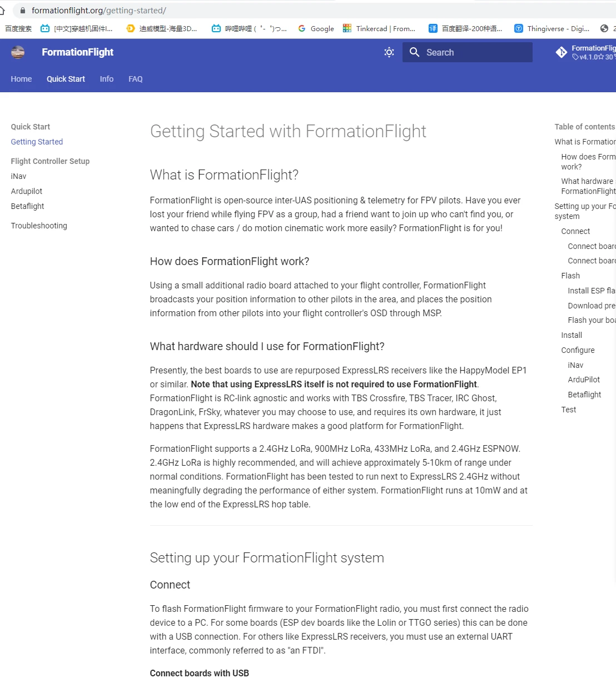The image size is (616, 678).
Task: Go to Ardupilot setup page
Action: 27,191
